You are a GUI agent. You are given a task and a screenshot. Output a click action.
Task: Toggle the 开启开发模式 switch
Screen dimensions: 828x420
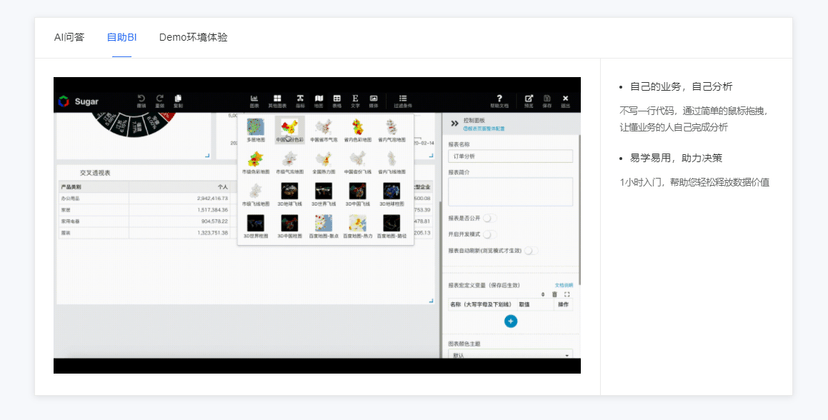489,234
